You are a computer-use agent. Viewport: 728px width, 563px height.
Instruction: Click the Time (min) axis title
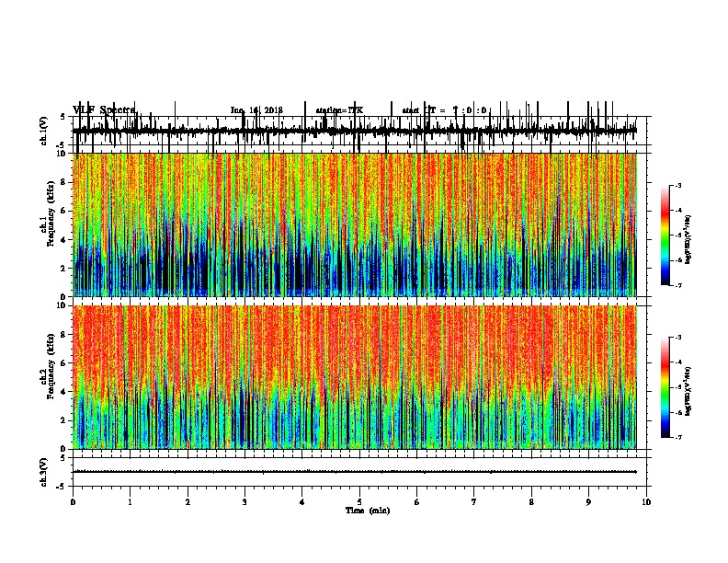coord(368,511)
